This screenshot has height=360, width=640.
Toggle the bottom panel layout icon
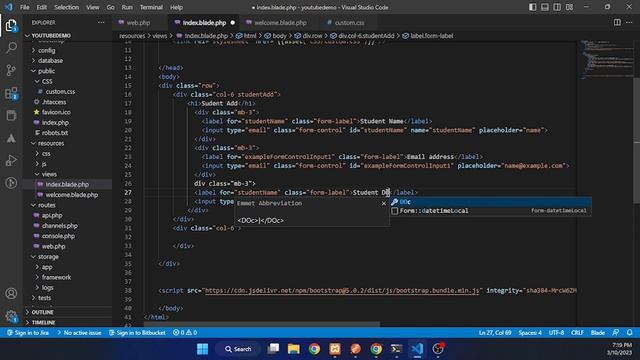545,7
